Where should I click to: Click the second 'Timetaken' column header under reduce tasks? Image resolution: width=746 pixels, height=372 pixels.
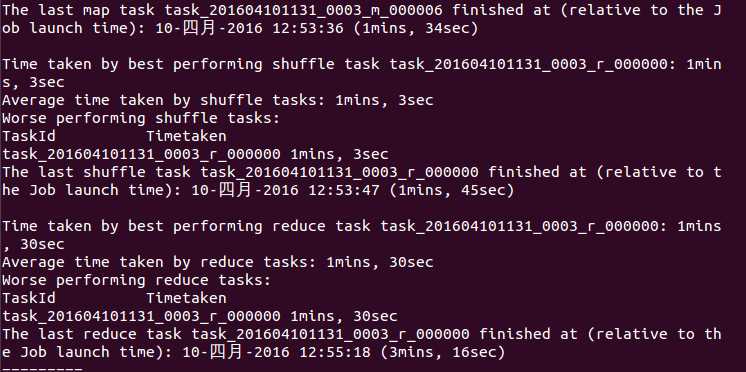[186, 298]
